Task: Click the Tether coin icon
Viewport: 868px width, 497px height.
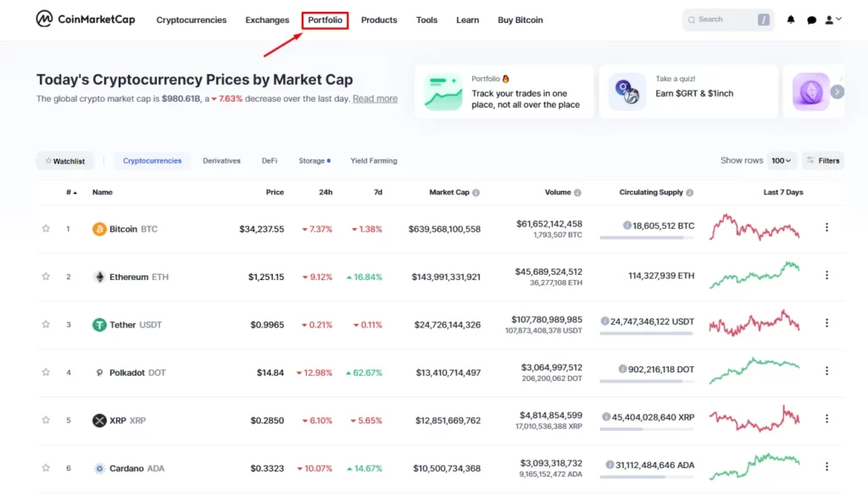Action: click(x=99, y=325)
